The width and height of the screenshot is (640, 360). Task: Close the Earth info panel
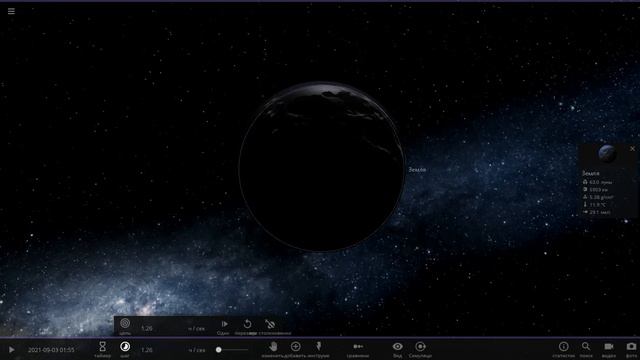click(632, 149)
